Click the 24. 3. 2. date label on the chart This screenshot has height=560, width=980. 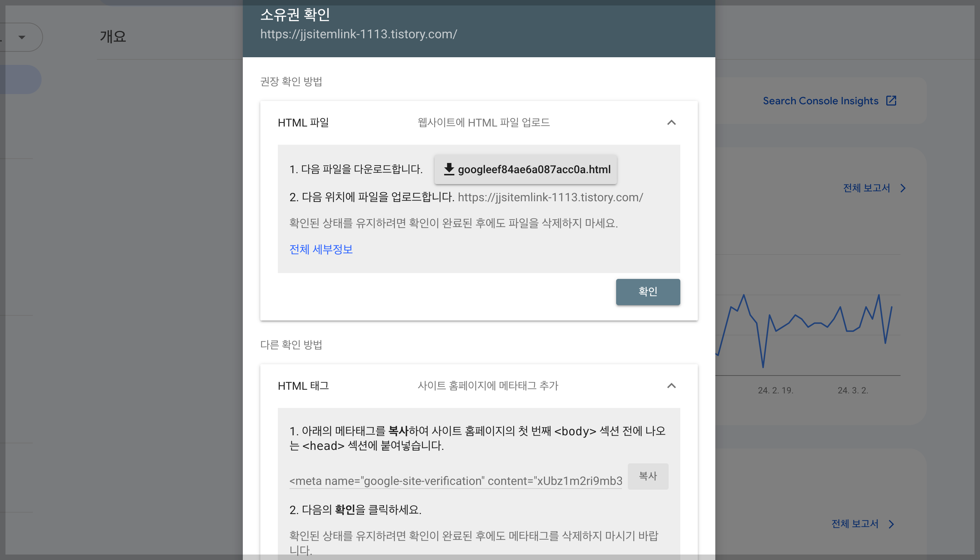click(x=853, y=390)
